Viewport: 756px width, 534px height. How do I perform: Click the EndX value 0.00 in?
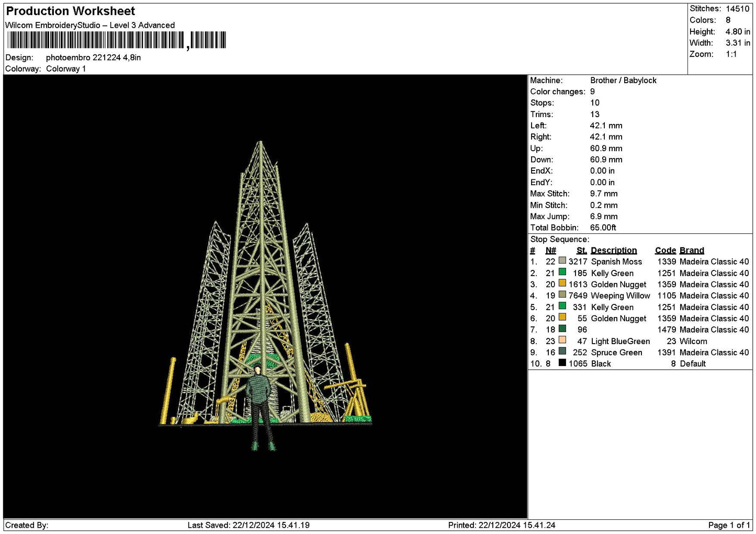(603, 171)
